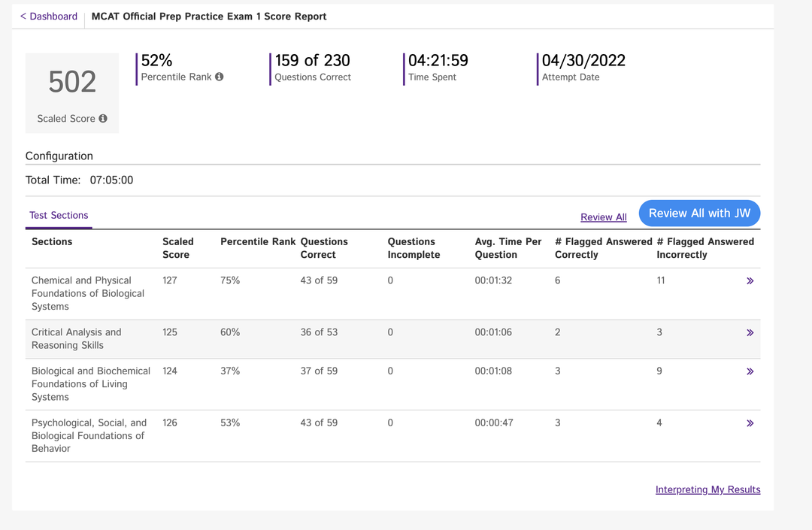Click the 00:01:32 average time cell

(x=493, y=280)
